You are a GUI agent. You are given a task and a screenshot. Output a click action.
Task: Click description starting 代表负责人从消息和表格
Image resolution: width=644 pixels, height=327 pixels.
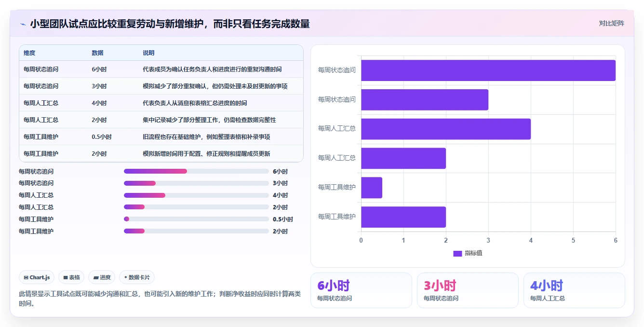tap(195, 103)
